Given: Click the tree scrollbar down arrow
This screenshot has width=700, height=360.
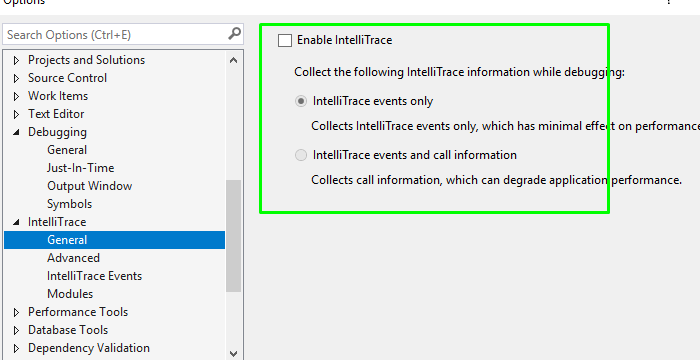Looking at the screenshot, I should (233, 353).
